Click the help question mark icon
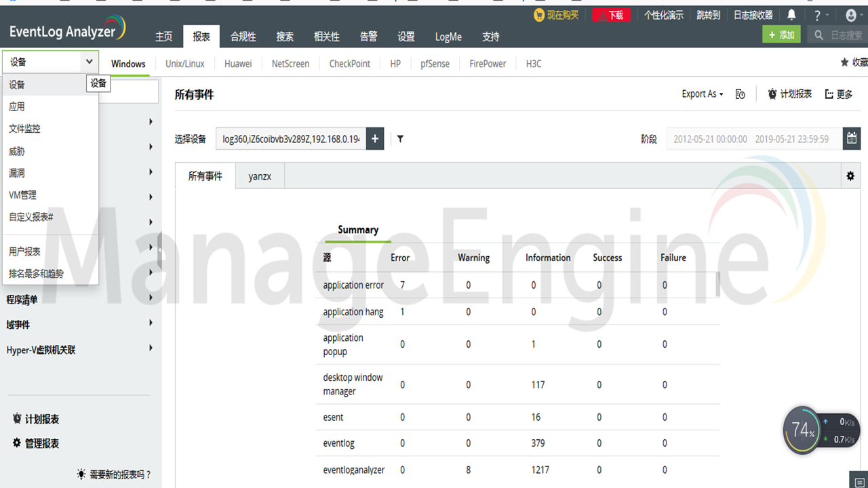 pos(817,14)
